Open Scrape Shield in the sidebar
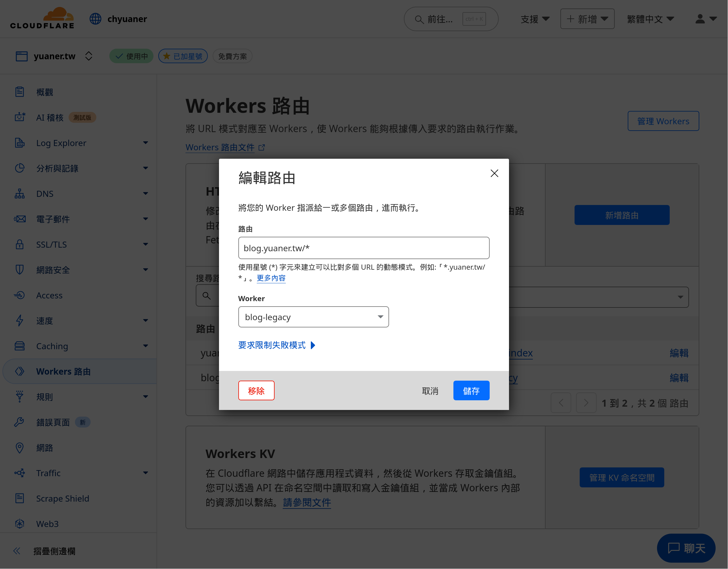 coord(63,498)
